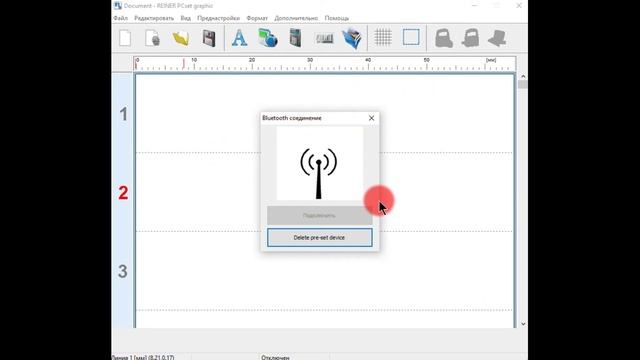Create a new blank document
The width and height of the screenshot is (640, 360).
125,38
